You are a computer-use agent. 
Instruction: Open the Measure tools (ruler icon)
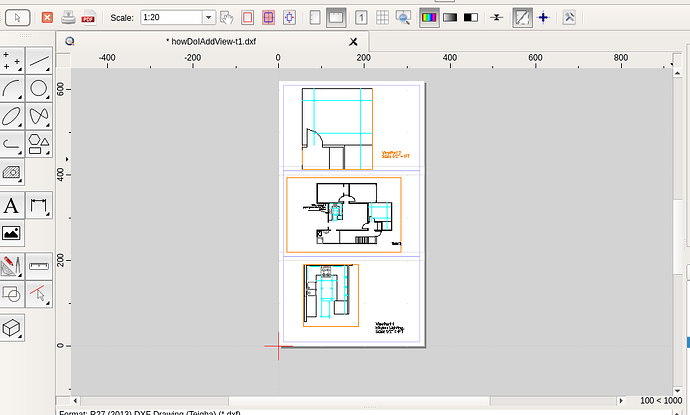[39, 266]
